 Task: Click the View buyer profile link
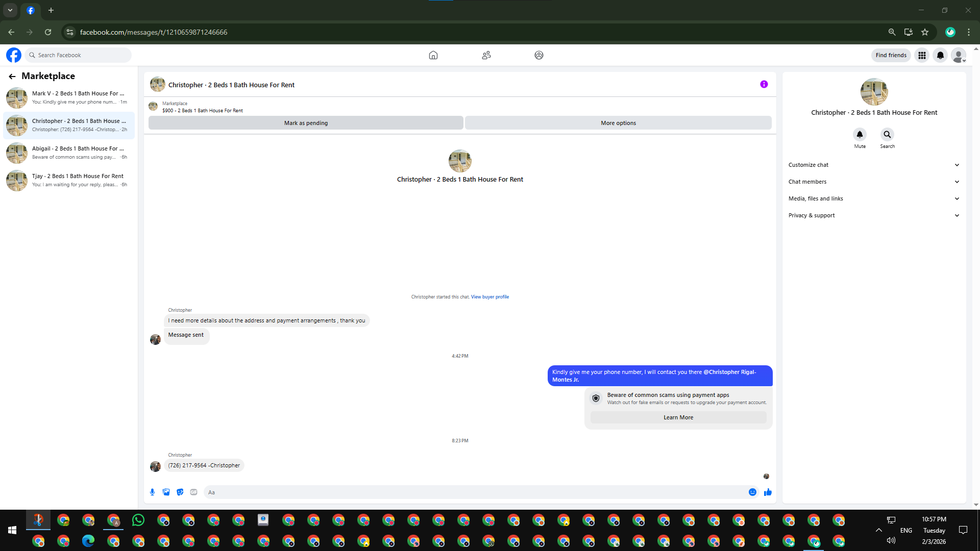[x=489, y=297]
